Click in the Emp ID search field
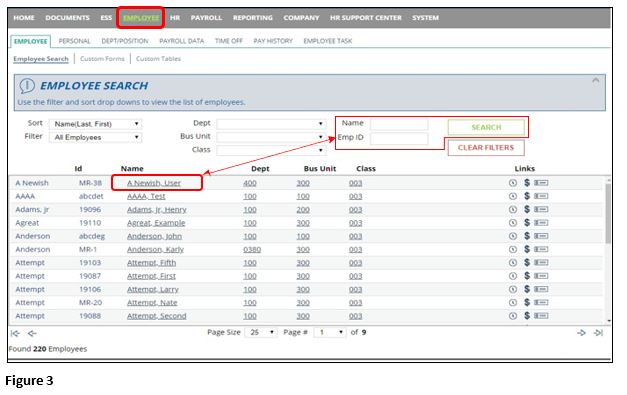Viewport: 627px width, 395px height. [x=399, y=139]
